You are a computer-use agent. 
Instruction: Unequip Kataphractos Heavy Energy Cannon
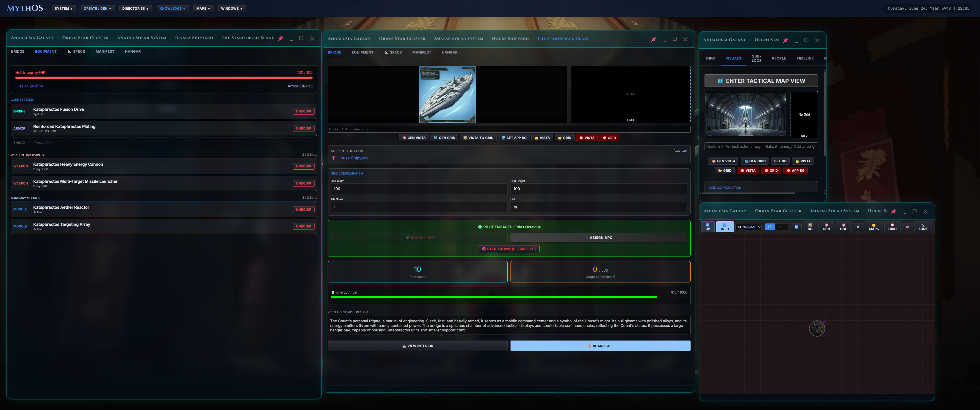pos(304,166)
